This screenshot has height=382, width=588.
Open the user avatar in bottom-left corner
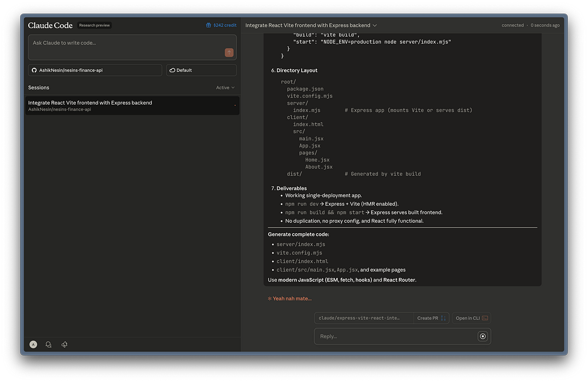pyautogui.click(x=33, y=344)
